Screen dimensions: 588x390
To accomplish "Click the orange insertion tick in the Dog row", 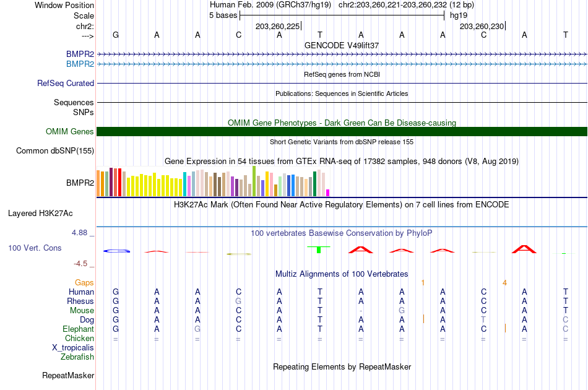I will click(x=423, y=319).
